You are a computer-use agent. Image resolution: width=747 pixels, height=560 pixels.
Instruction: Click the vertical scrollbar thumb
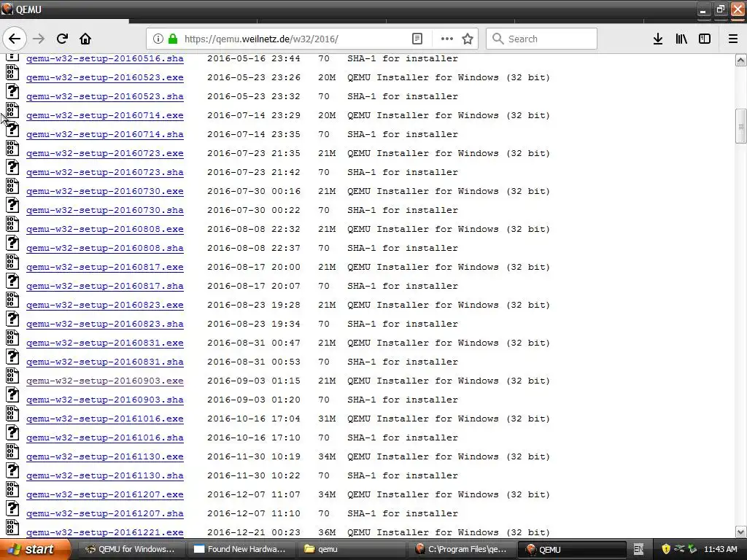(740, 126)
